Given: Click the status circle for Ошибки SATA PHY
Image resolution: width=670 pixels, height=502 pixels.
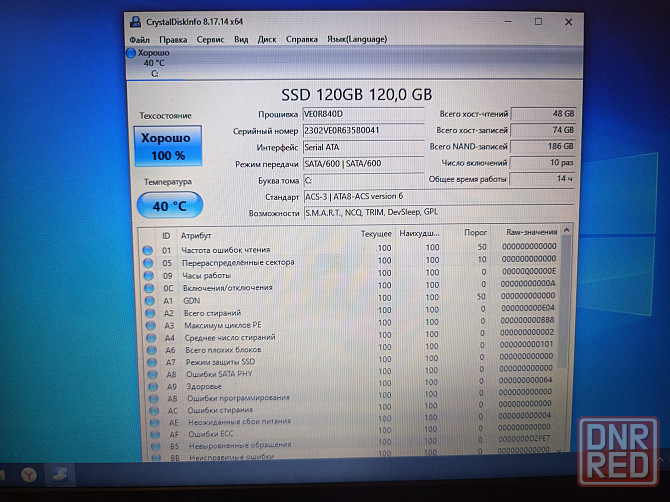Looking at the screenshot, I should pyautogui.click(x=153, y=375).
